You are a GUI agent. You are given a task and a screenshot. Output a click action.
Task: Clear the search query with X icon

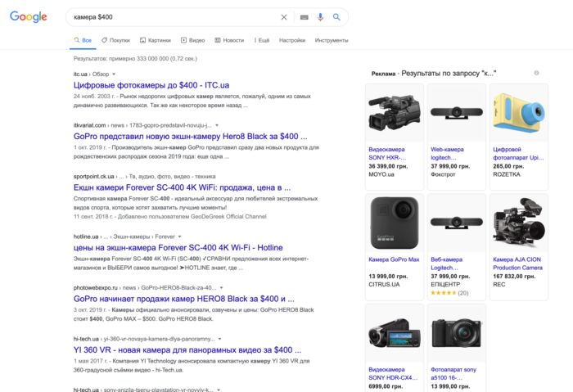(x=284, y=17)
